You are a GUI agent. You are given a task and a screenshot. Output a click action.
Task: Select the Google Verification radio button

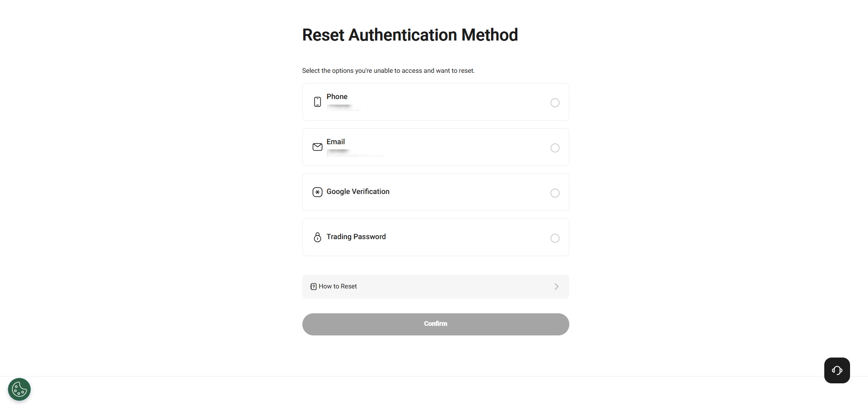coord(555,193)
